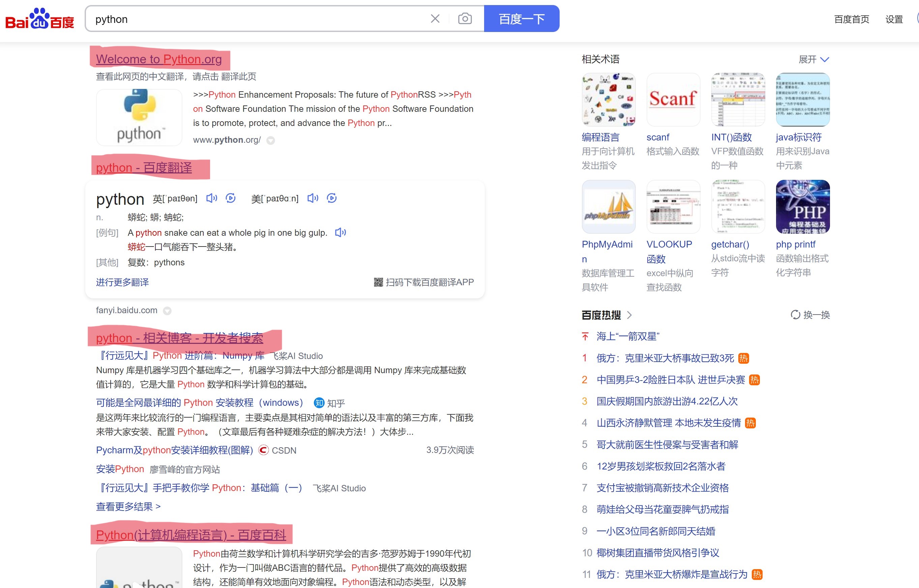Click the camera image search icon
Screen dimensions: 919x588
465,19
